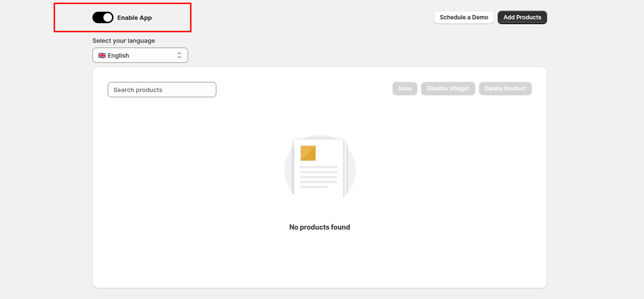Click the UK flag icon
Screen dimensions: 644x299
coord(102,55)
